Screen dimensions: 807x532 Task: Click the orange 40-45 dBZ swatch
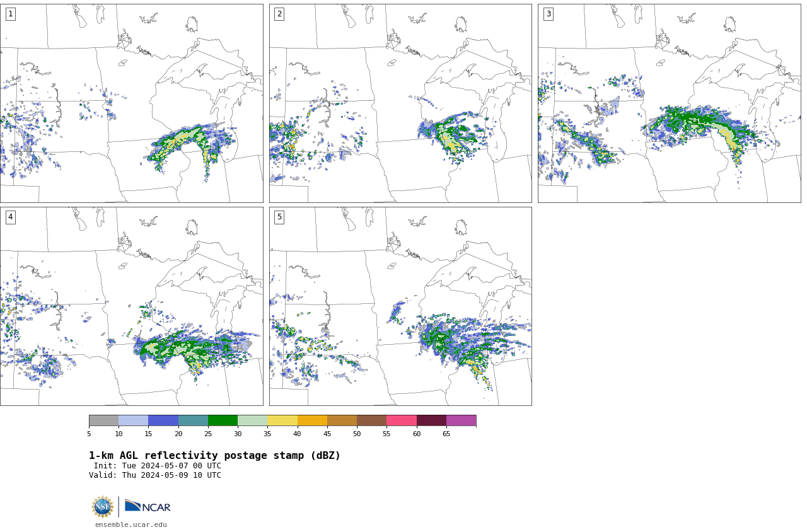point(312,420)
